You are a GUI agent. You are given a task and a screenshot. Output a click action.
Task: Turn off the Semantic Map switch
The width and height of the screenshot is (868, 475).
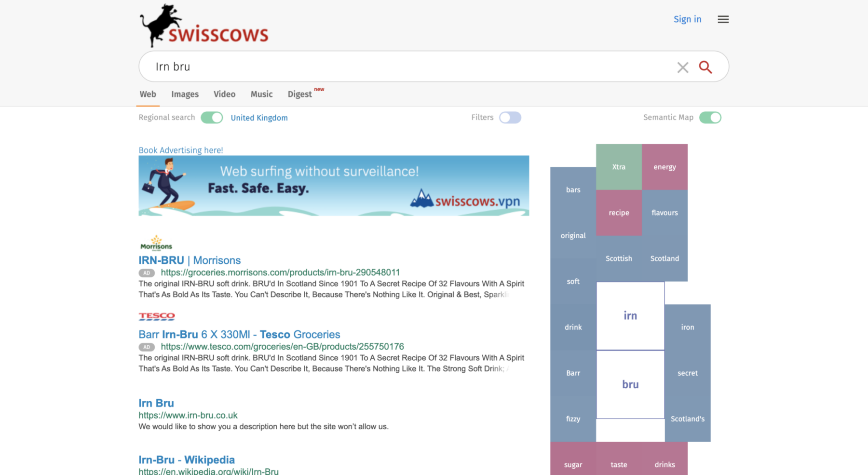tap(710, 118)
